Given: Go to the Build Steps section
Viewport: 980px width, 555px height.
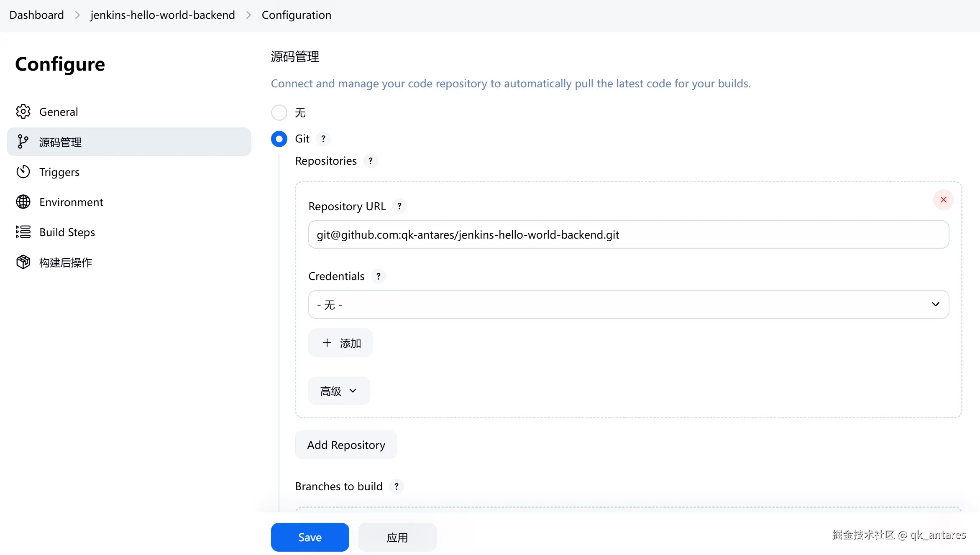Looking at the screenshot, I should pos(129,232).
